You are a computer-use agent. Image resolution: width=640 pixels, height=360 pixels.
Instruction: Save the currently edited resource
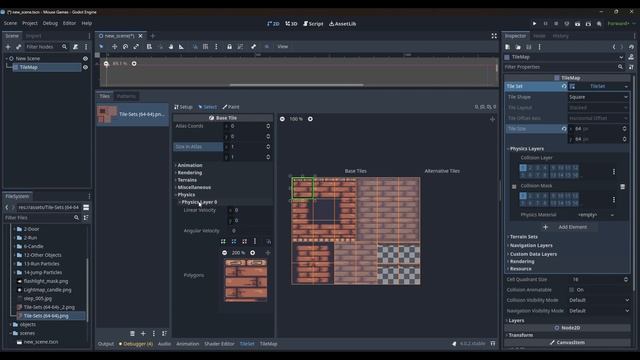click(x=529, y=47)
